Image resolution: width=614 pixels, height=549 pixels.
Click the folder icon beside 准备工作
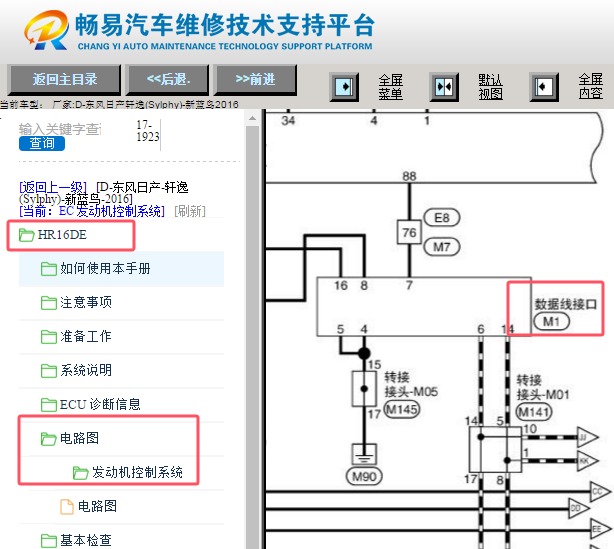(49, 337)
